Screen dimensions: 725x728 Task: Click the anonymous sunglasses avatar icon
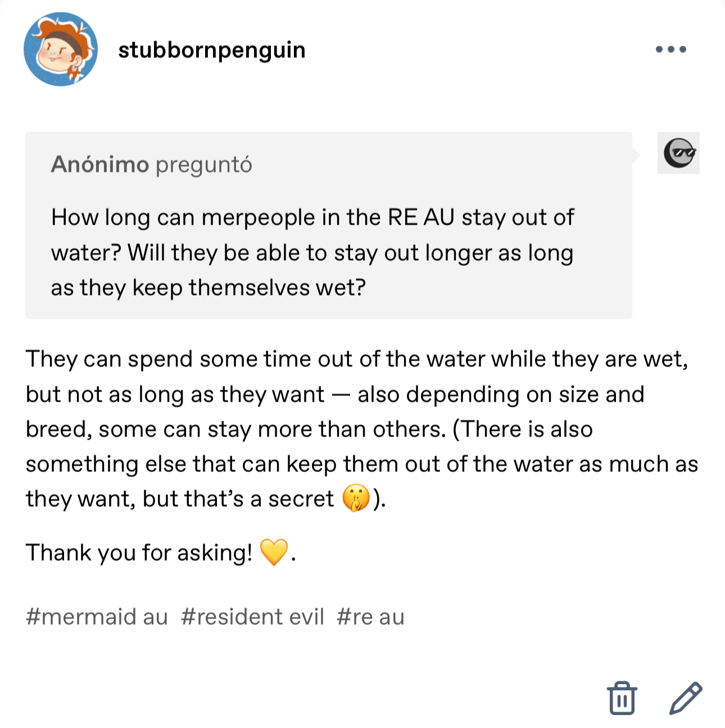tap(678, 153)
